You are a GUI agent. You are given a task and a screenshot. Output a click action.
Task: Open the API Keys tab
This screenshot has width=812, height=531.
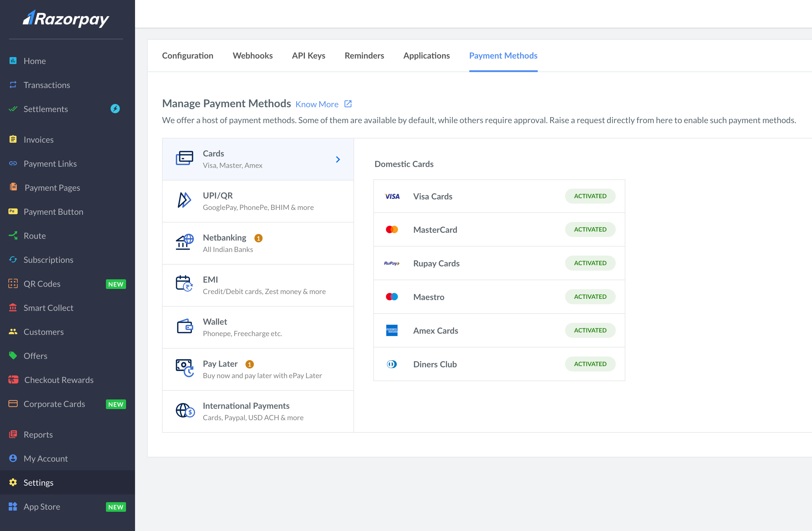308,56
